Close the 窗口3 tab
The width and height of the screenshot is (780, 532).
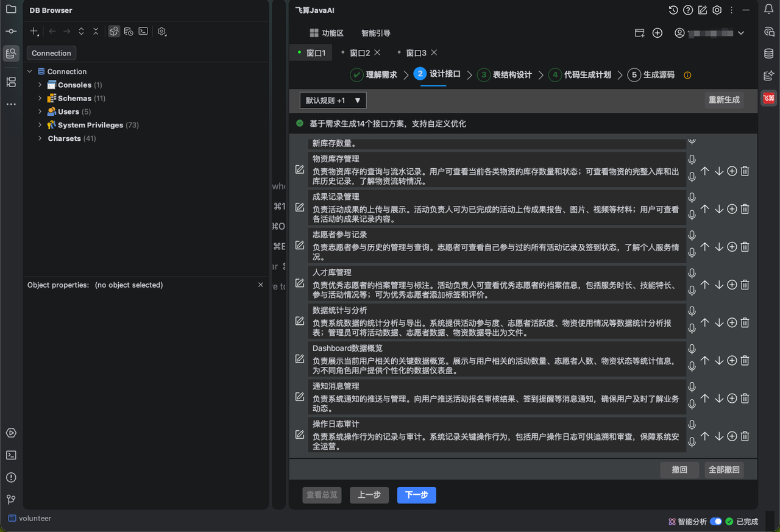click(434, 52)
